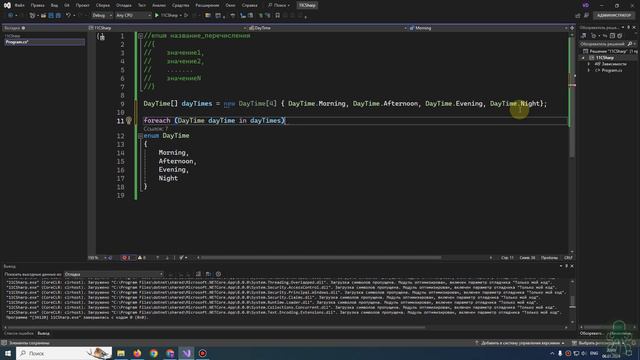Click Выбрать репозиторий in the status bar
Screen dimensions: 640x360
point(599,343)
